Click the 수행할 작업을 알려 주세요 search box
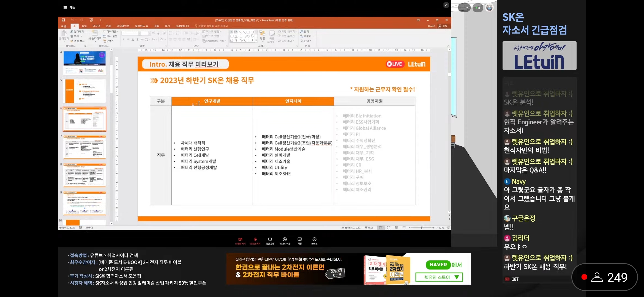Viewport: 644px width, 297px height. (212, 26)
